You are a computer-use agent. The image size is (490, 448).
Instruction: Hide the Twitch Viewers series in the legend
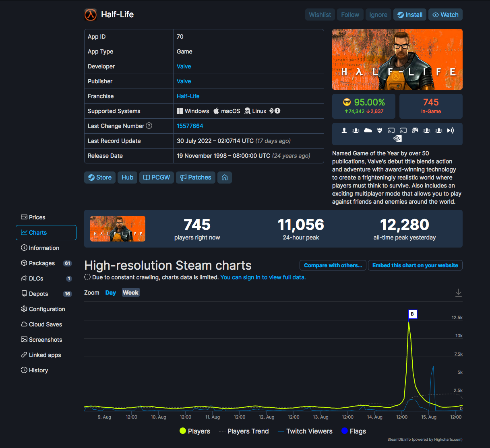click(x=305, y=431)
